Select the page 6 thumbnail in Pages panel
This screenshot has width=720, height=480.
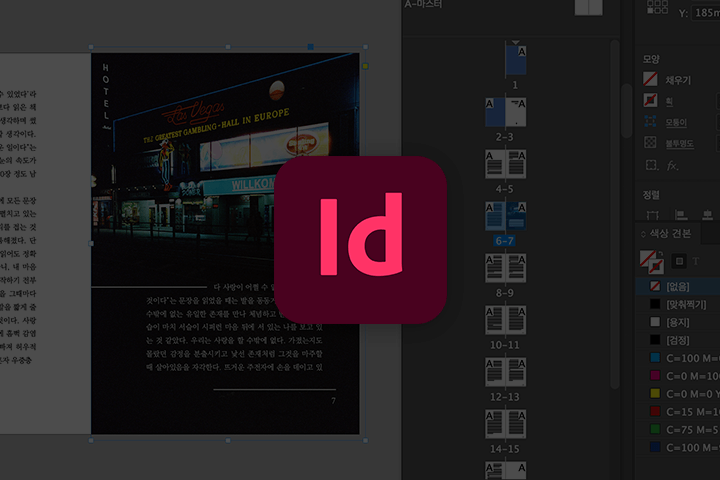(x=495, y=216)
